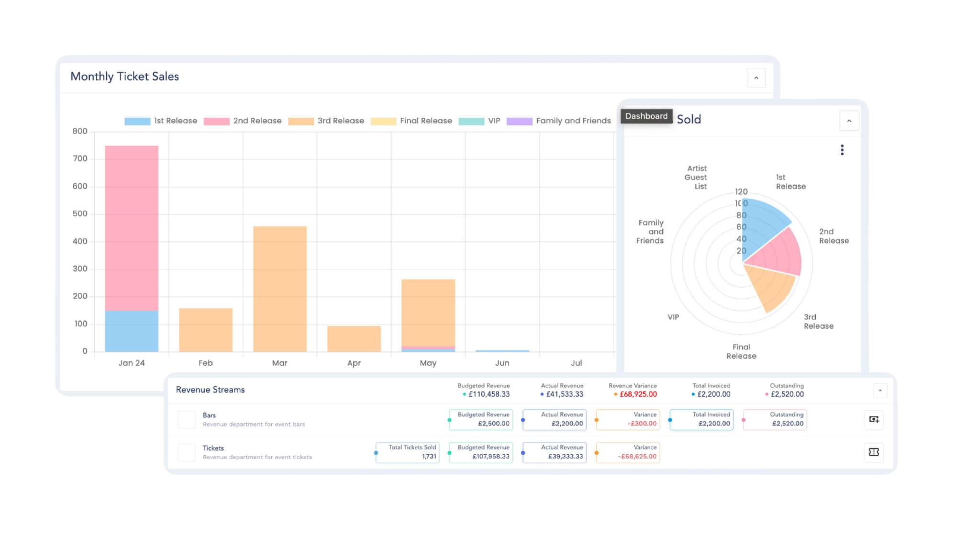
Task: Click the add payment icon on Bars row
Action: coord(874,420)
